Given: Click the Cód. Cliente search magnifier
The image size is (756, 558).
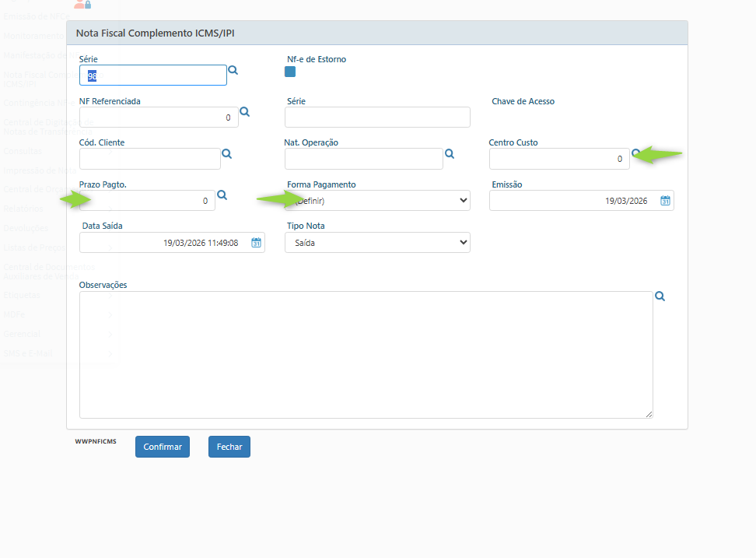Looking at the screenshot, I should (226, 154).
